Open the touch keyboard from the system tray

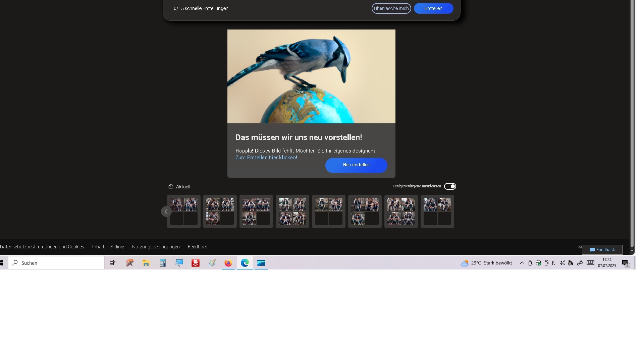(x=590, y=263)
